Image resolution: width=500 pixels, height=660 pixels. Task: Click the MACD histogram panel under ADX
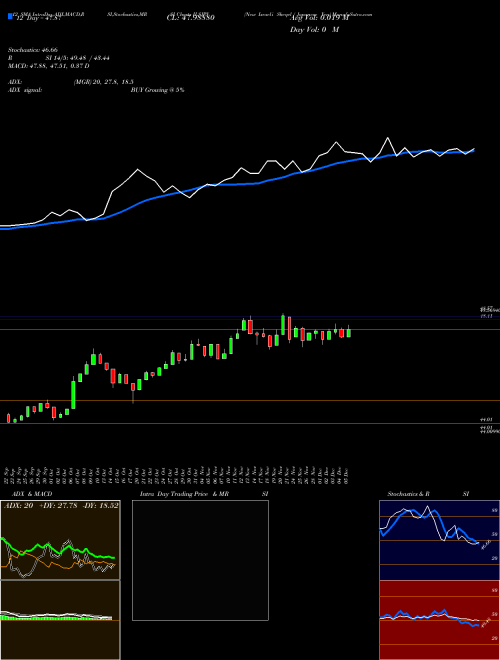[x=60, y=620]
